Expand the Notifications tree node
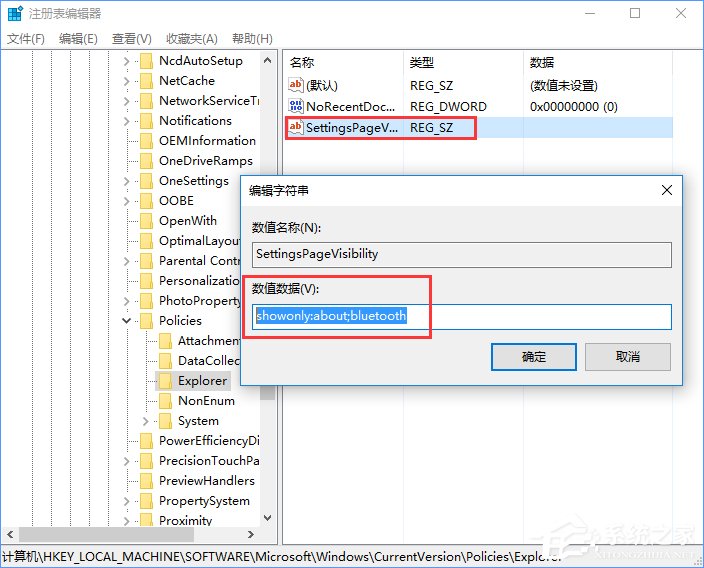This screenshot has width=704, height=568. (127, 122)
